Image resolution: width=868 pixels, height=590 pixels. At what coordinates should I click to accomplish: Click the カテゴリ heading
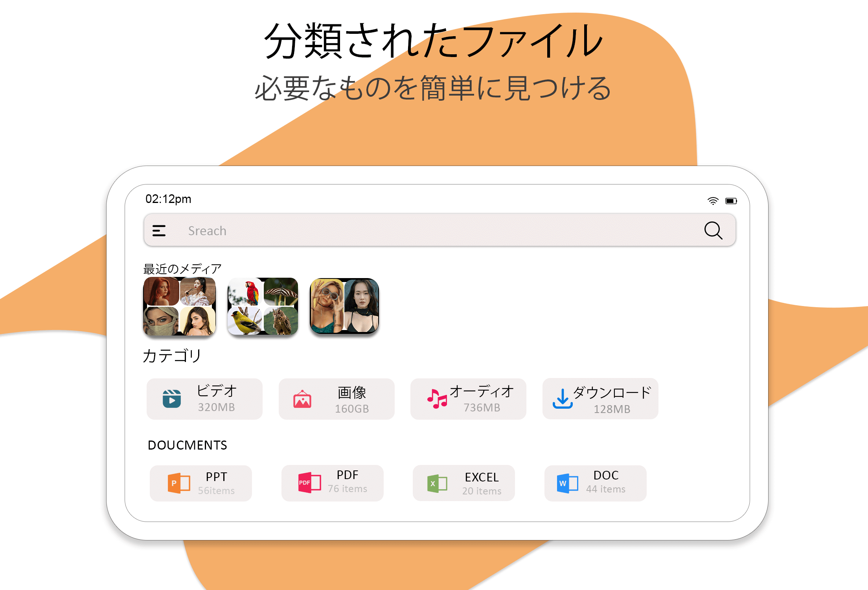tap(172, 356)
